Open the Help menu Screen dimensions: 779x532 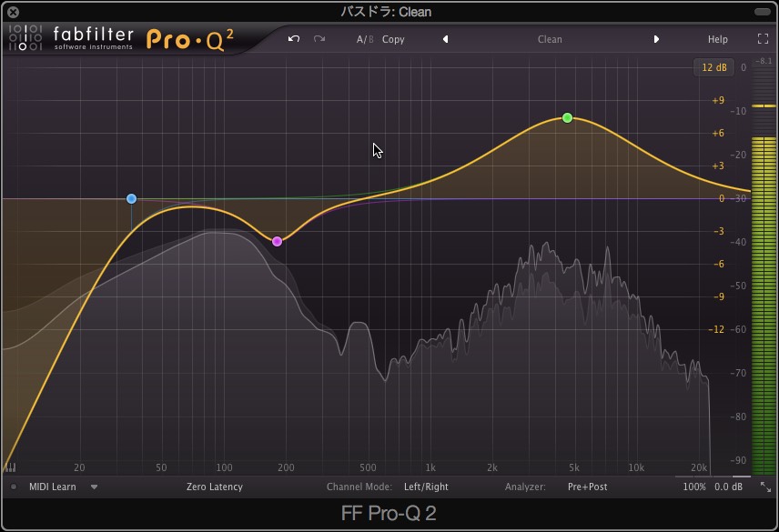click(x=718, y=39)
